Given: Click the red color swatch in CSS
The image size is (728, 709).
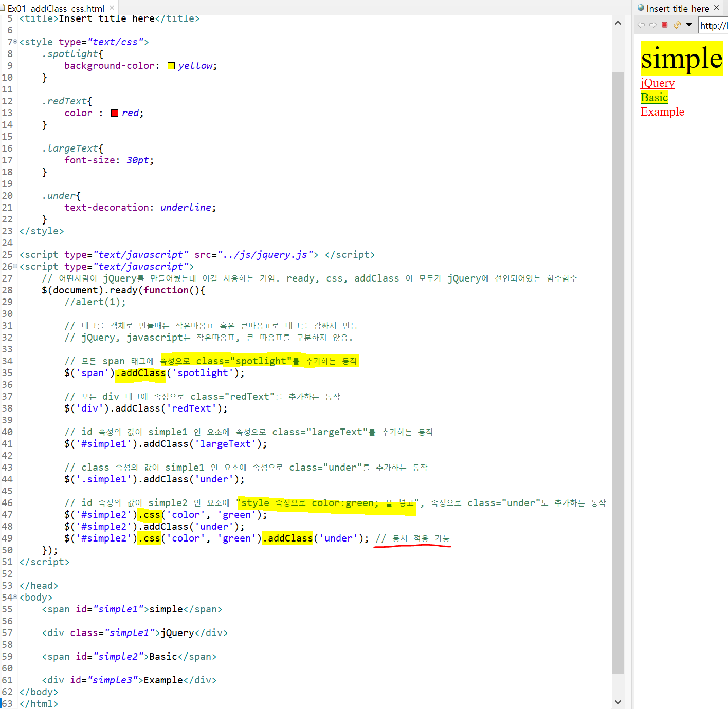Looking at the screenshot, I should click(115, 113).
